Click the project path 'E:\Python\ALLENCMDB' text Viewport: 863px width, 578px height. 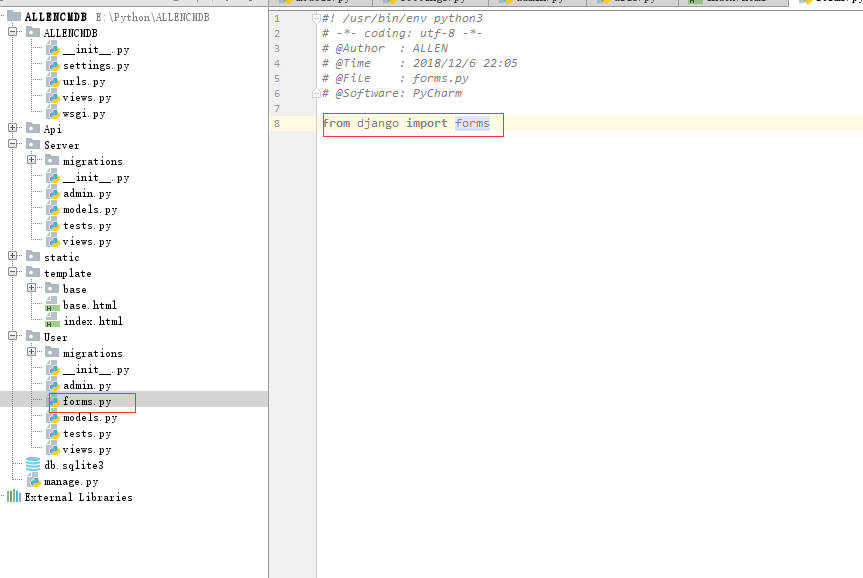click(x=152, y=17)
